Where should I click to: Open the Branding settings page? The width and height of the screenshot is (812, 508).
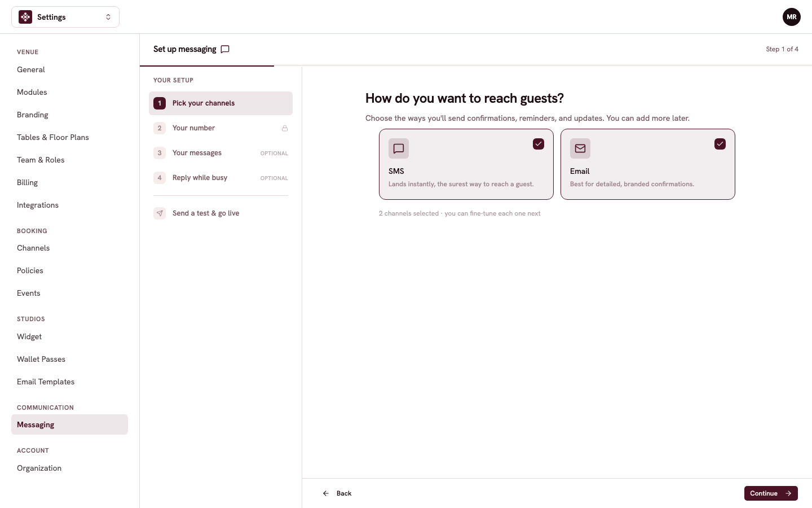point(69,115)
